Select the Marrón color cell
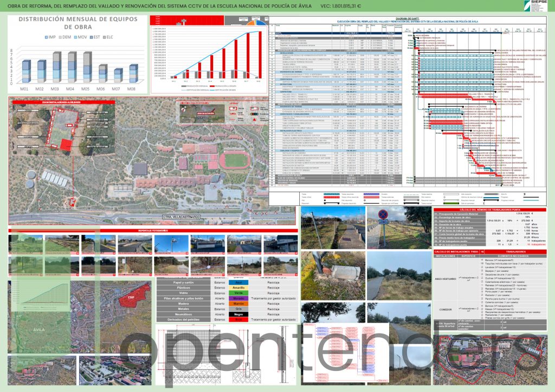This screenshot has width=555, height=392. [x=238, y=304]
